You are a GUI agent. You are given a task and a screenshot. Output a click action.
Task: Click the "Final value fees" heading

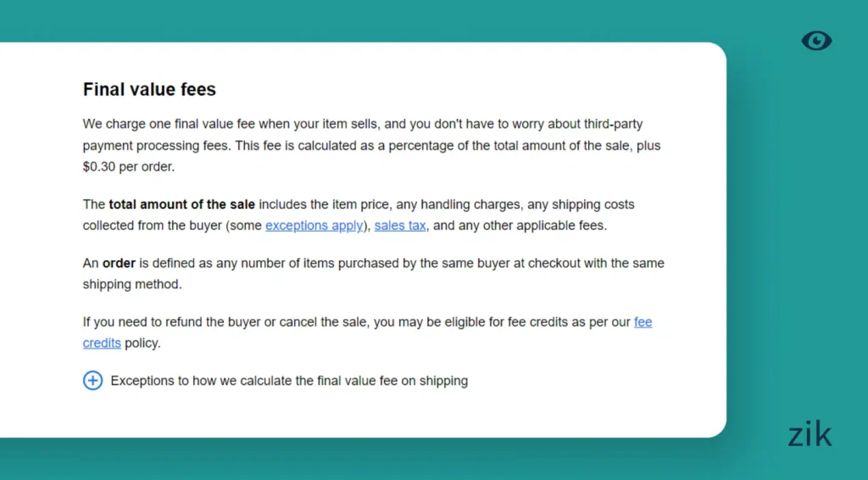(x=149, y=90)
